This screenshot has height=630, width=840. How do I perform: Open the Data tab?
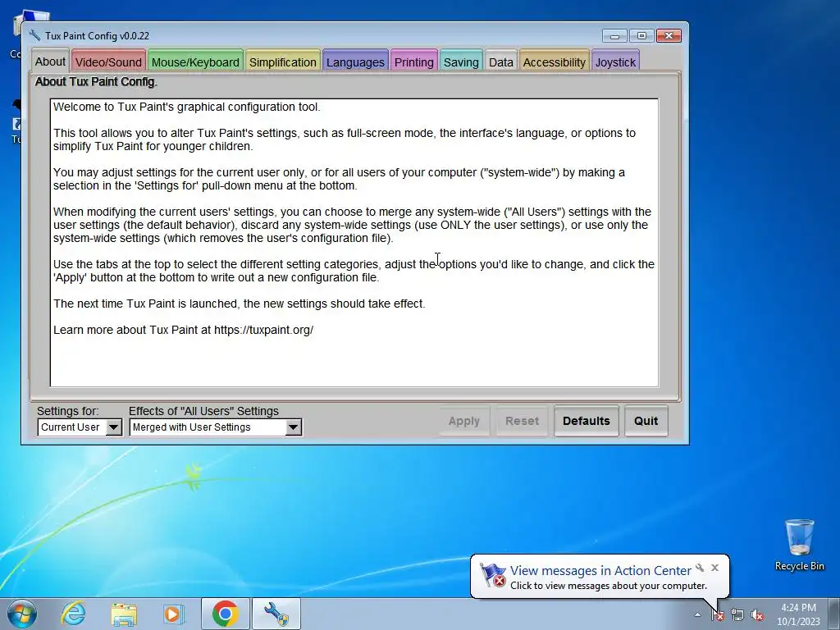pyautogui.click(x=501, y=62)
